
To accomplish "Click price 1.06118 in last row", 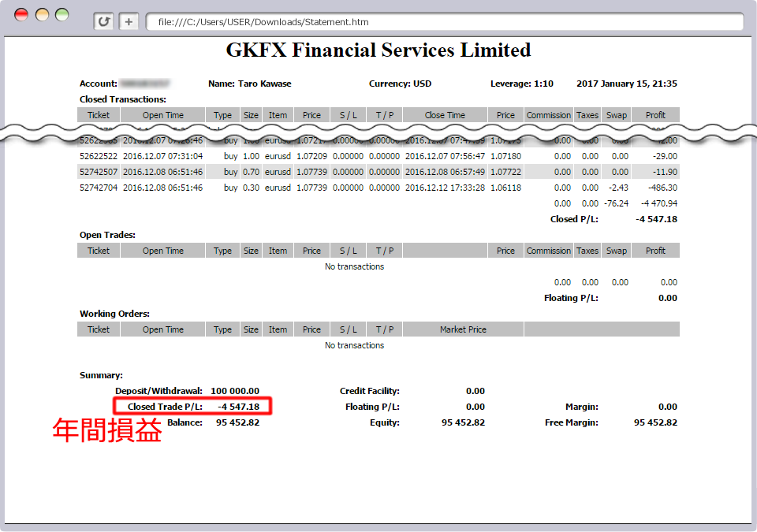I will (506, 188).
